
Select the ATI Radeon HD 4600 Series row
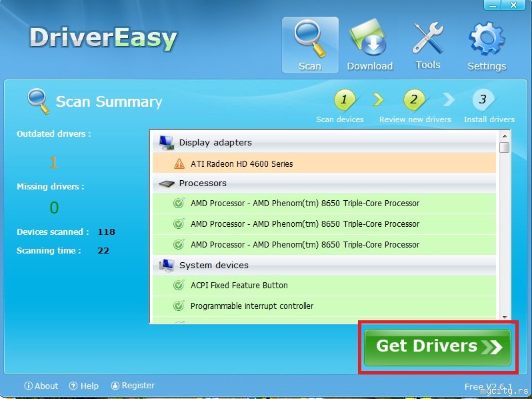click(x=324, y=163)
